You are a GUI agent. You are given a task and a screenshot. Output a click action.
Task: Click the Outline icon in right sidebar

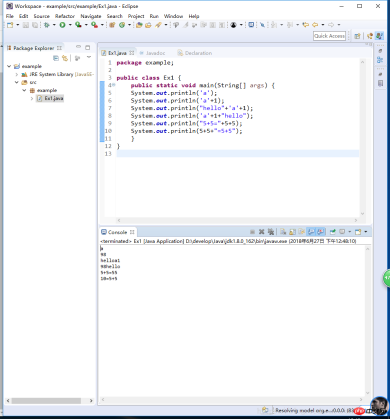(380, 60)
